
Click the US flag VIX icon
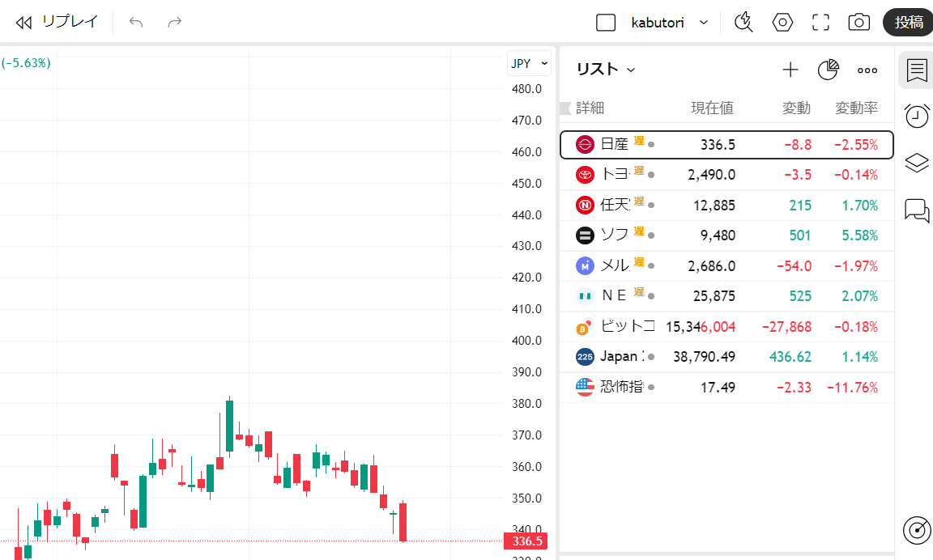pyautogui.click(x=585, y=387)
